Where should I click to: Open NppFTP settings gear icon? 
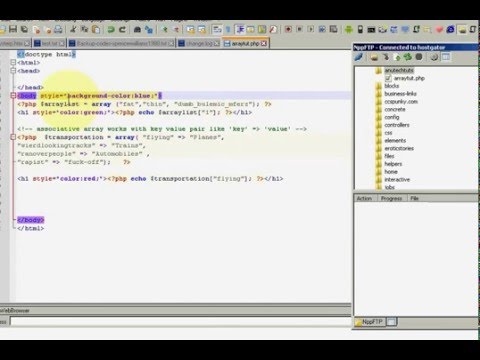coord(434,57)
